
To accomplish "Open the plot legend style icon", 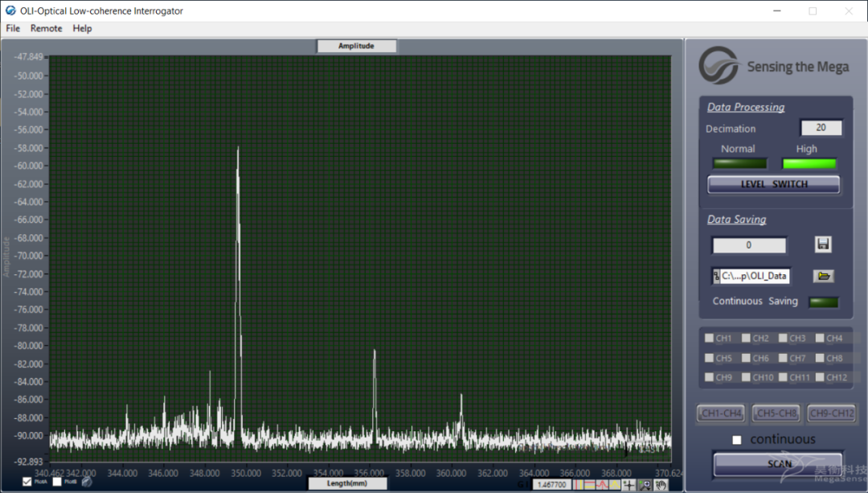I will 87,482.
